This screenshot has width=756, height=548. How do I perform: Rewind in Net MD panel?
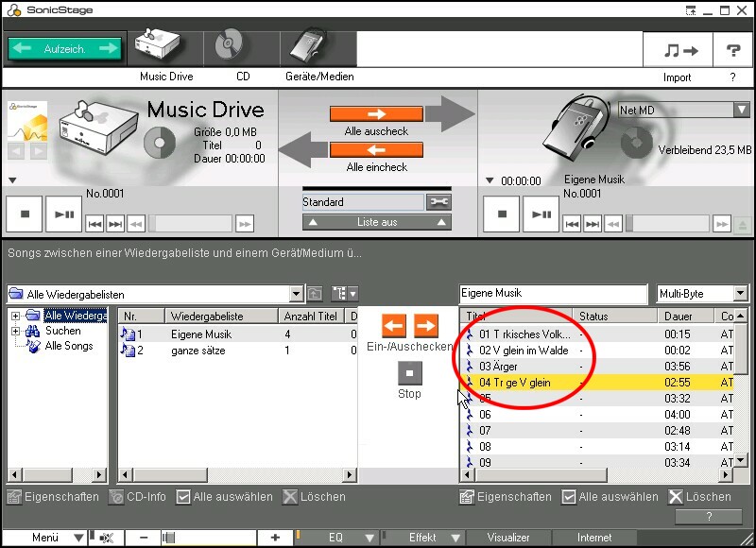coord(612,224)
